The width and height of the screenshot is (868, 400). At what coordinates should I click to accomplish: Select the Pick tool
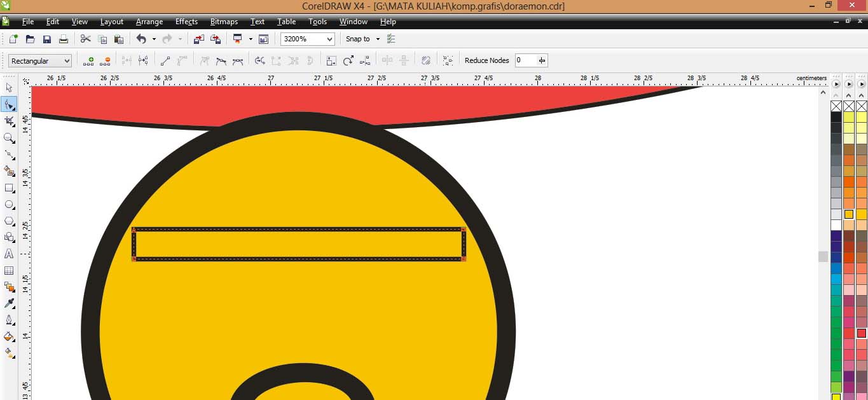pyautogui.click(x=9, y=87)
